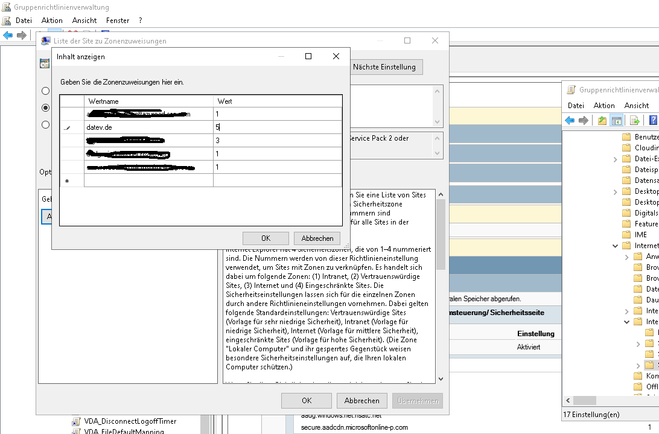The height and width of the screenshot is (434, 659).
Task: Click the back arrow in main toolbar
Action: (8, 34)
